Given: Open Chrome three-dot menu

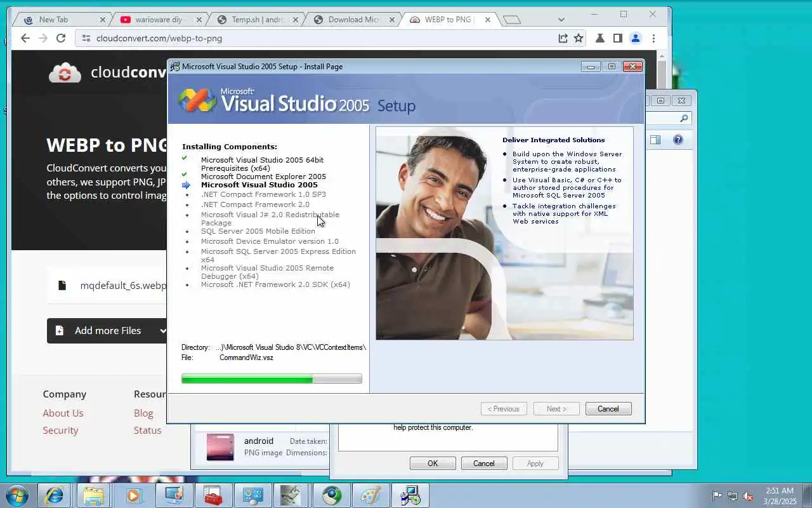Looking at the screenshot, I should pyautogui.click(x=653, y=38).
